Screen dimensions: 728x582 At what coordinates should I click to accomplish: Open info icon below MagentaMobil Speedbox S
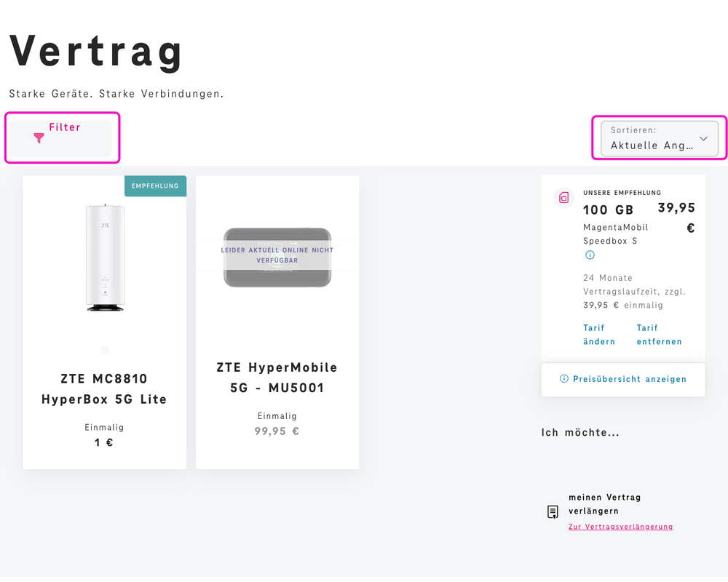pos(590,255)
